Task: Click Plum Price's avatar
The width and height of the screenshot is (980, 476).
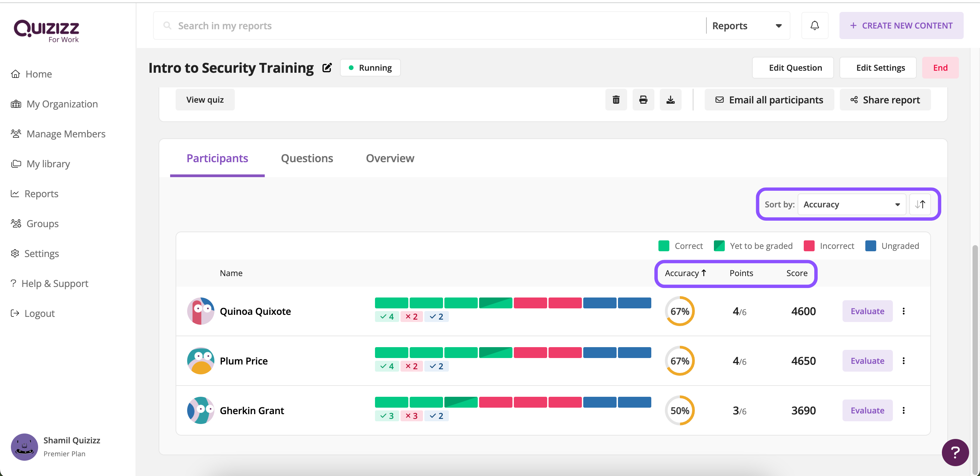Action: point(200,361)
